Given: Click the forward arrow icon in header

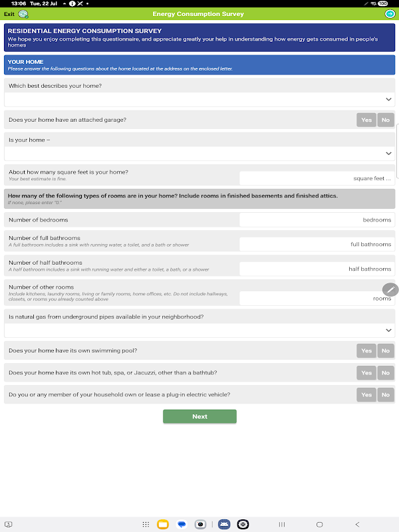Looking at the screenshot, I should pyautogui.click(x=390, y=14).
